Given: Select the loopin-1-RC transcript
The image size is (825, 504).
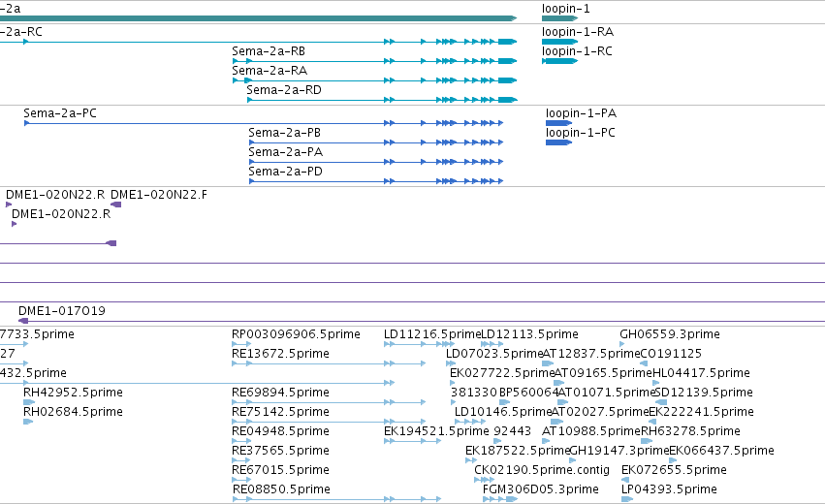Looking at the screenshot, I should (559, 61).
